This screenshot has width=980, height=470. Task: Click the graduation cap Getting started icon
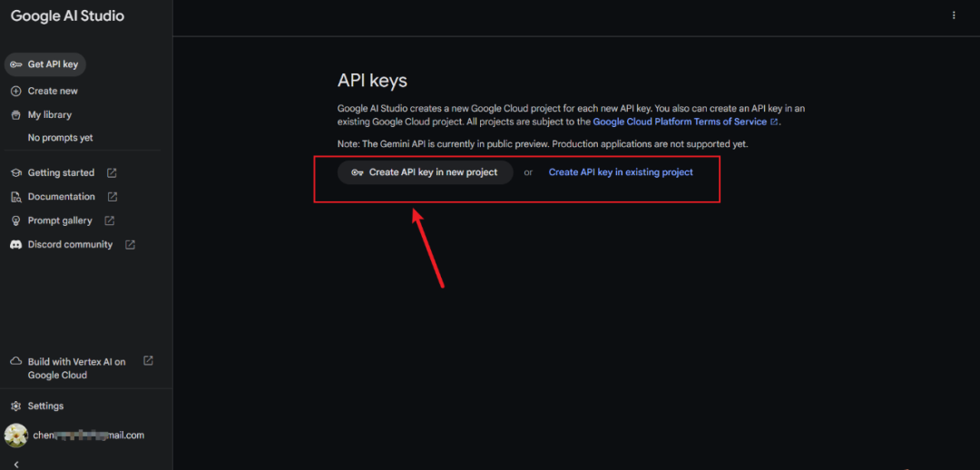(x=16, y=172)
